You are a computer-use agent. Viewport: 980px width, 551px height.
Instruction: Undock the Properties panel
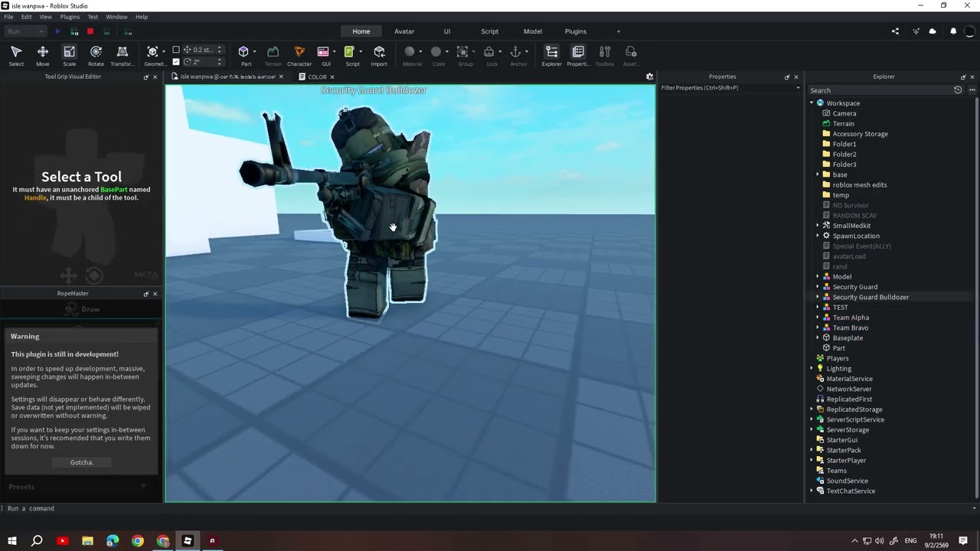click(x=787, y=77)
